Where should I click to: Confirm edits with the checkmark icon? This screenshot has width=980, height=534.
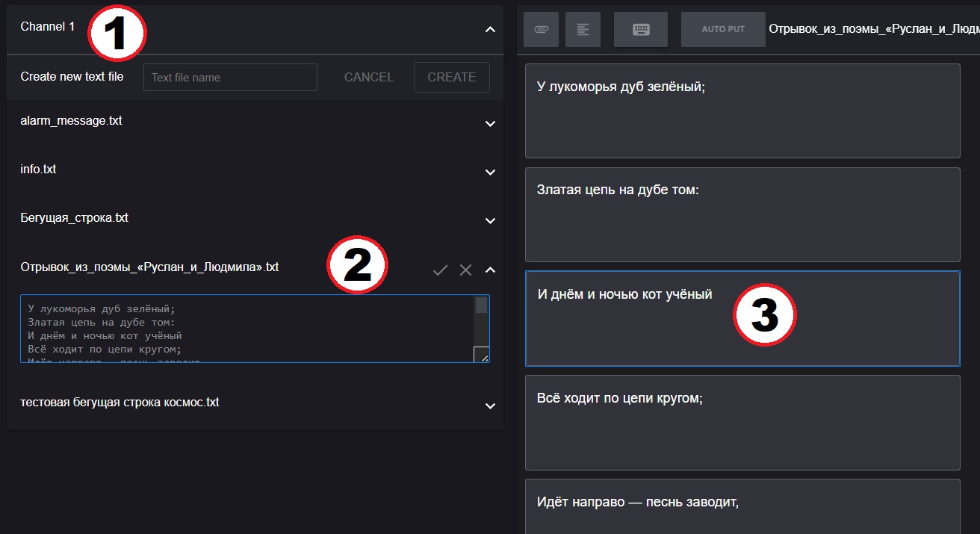coord(440,270)
